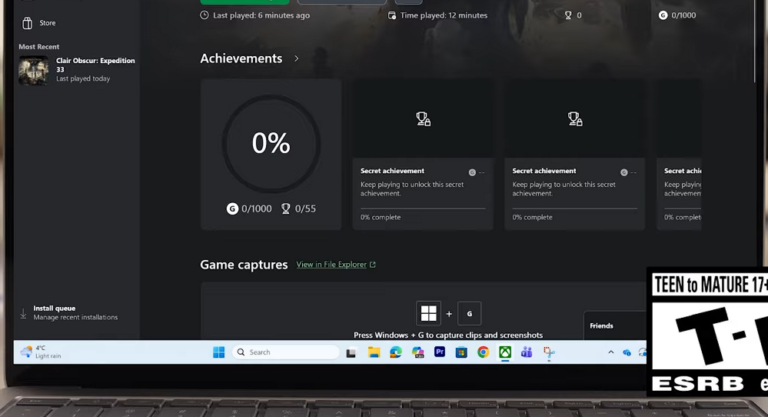The image size is (768, 417).
Task: Click the Install queue download icon
Action: (23, 313)
